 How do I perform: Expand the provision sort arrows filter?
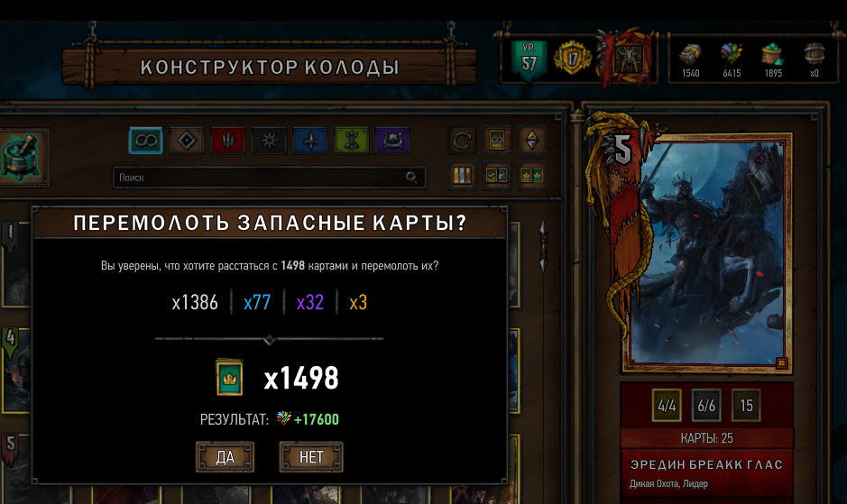(531, 141)
